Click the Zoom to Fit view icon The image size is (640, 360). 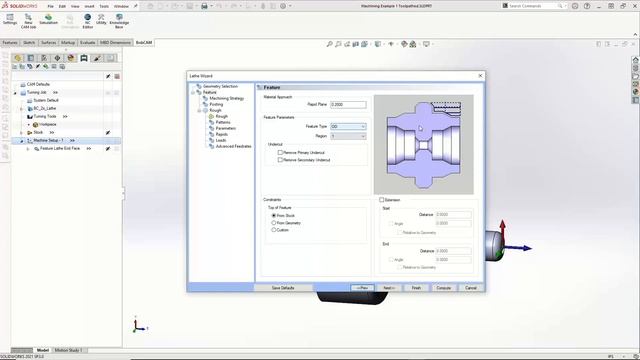point(329,44)
